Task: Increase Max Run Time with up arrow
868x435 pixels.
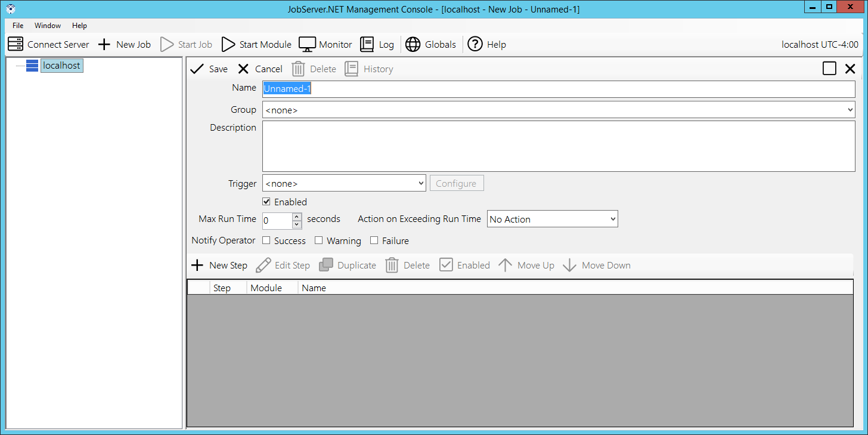Action: pos(297,216)
